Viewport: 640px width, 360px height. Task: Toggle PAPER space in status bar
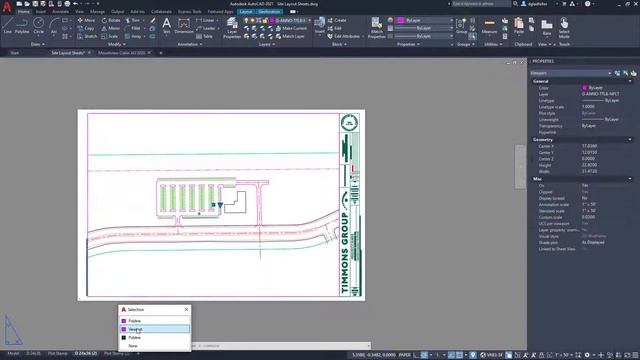coord(404,355)
